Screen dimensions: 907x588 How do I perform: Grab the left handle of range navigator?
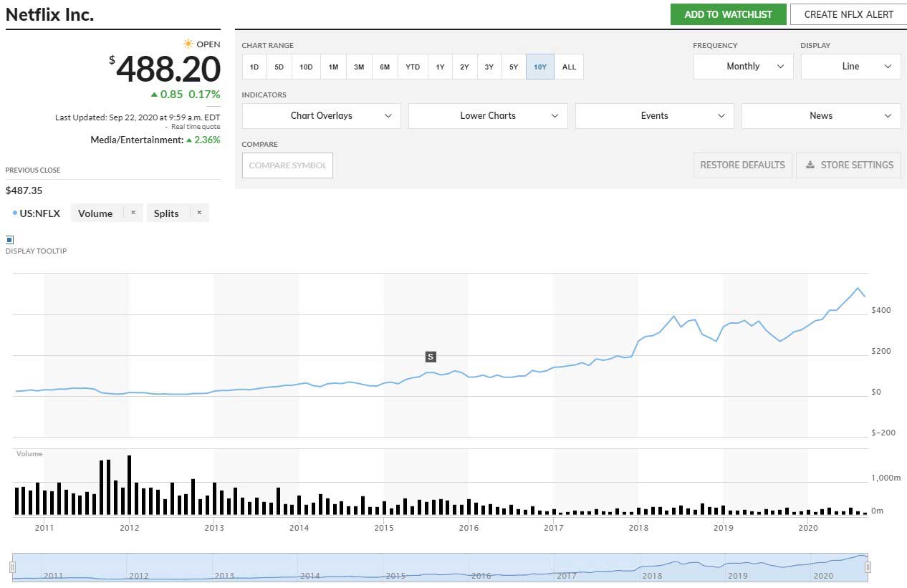(12, 568)
